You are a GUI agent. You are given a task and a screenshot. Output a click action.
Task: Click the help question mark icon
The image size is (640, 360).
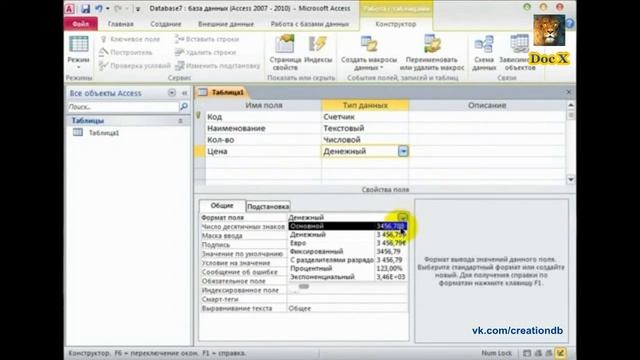(570, 24)
